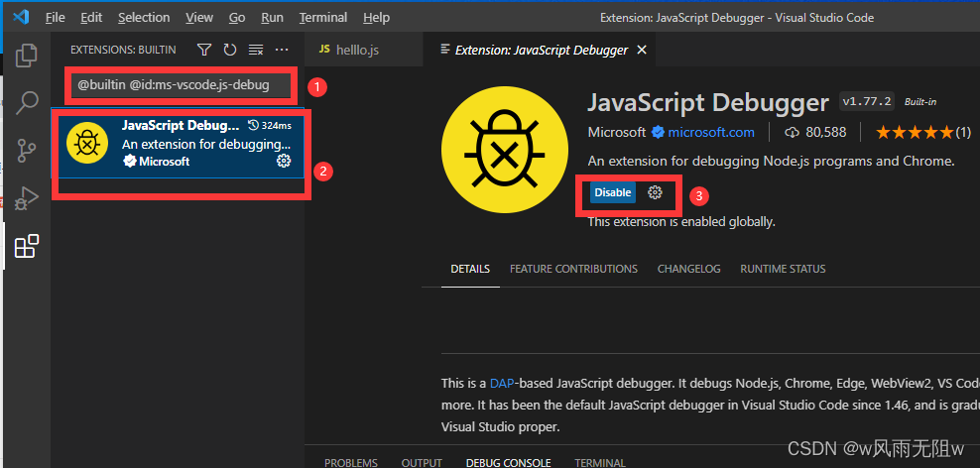Click the Microsoft publisher in extension list item
Viewport: 980px width, 468px height.
pos(164,162)
